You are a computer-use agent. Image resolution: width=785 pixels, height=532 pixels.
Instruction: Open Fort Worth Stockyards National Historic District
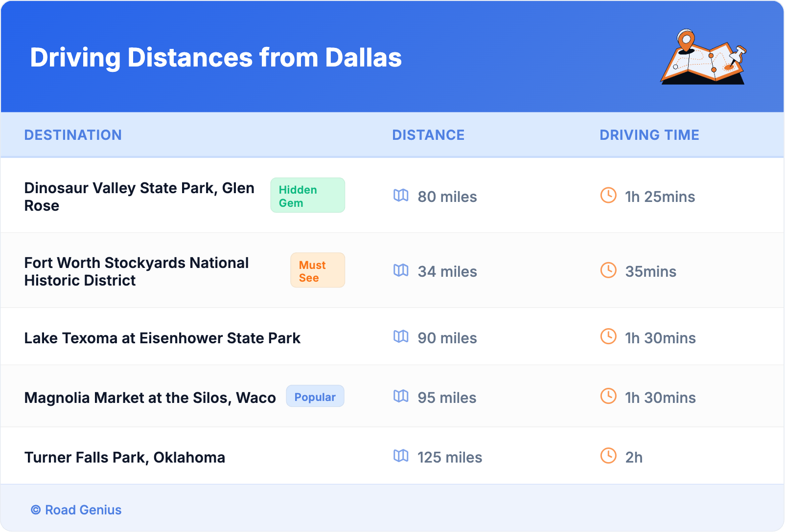(137, 271)
